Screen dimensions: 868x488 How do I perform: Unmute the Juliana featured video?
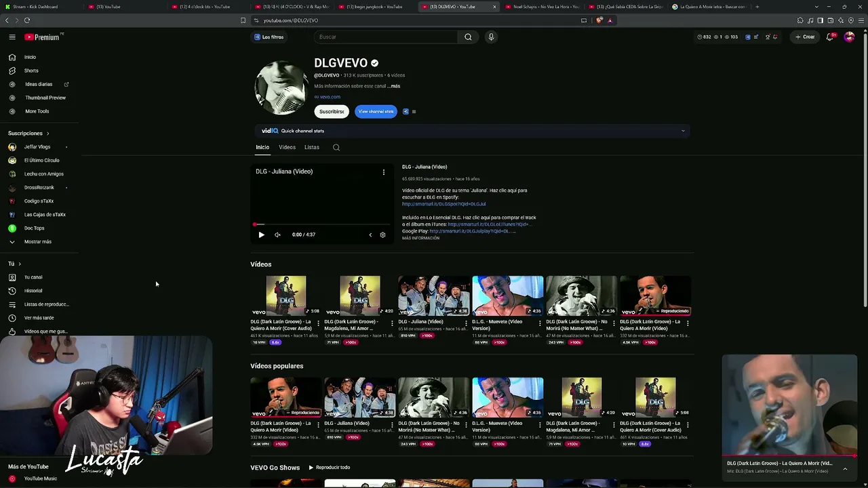[277, 235]
